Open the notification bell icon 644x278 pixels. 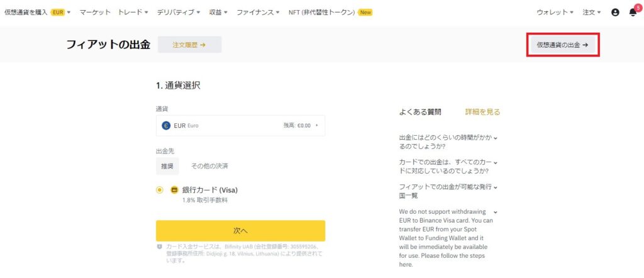[x=633, y=13]
